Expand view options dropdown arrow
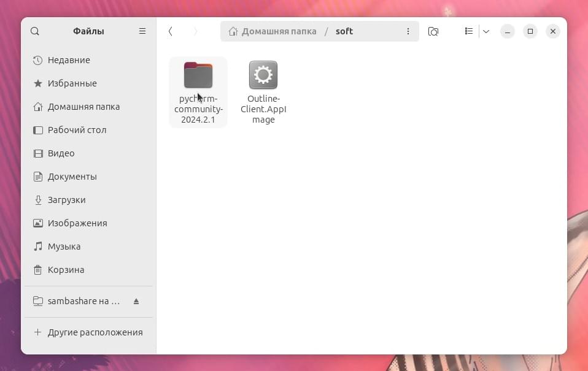This screenshot has width=588, height=371. click(486, 31)
